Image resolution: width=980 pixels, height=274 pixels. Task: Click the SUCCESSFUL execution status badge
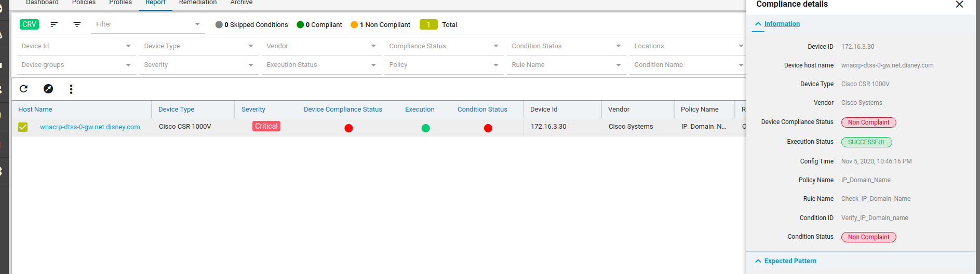point(867,142)
